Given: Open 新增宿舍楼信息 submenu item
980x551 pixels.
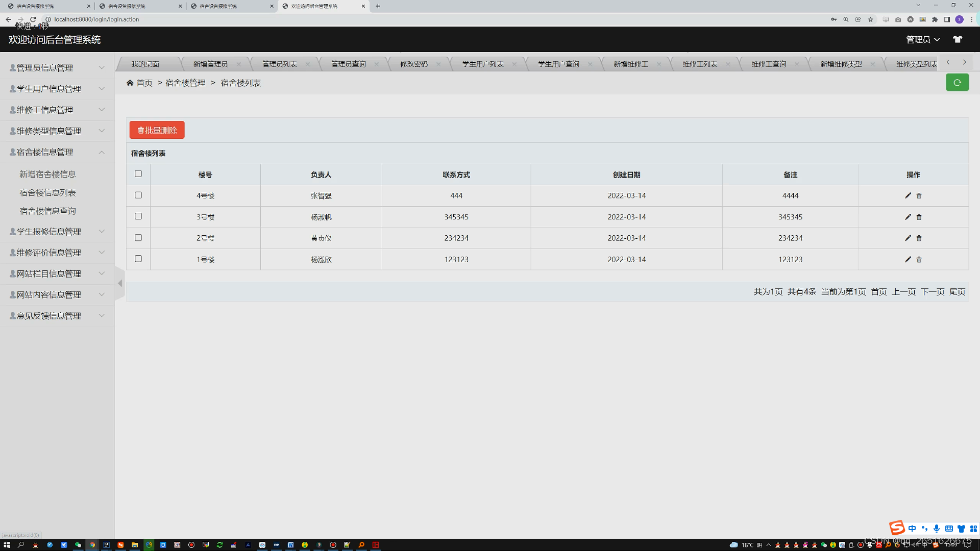Looking at the screenshot, I should pyautogui.click(x=47, y=174).
